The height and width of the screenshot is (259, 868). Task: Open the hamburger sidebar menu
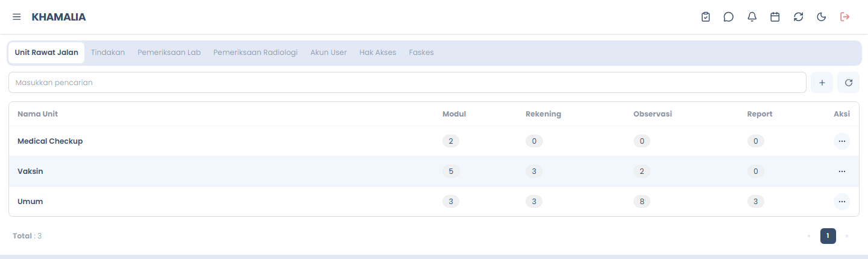(x=17, y=17)
